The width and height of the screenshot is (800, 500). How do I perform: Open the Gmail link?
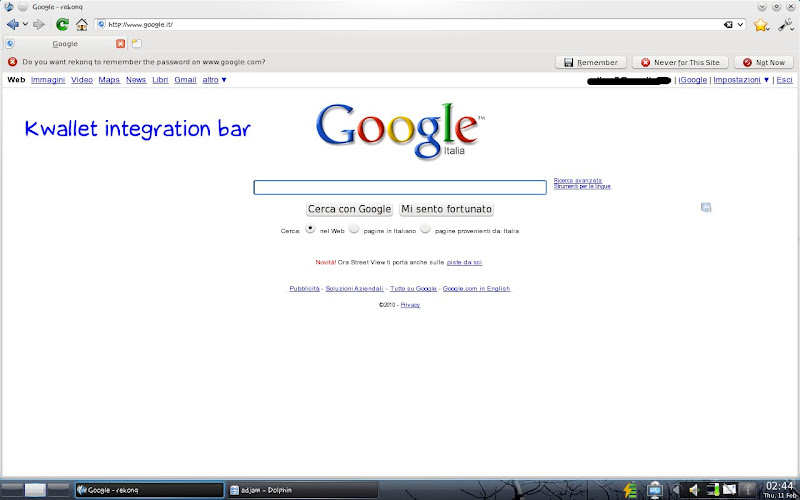[185, 80]
